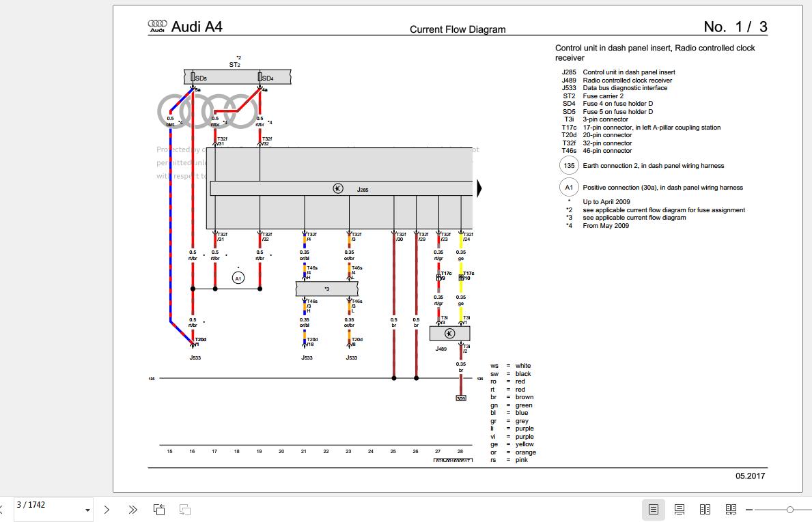This screenshot has width=812, height=522.
Task: Click the 'No. 1 / 3' diagram number
Action: [x=736, y=27]
